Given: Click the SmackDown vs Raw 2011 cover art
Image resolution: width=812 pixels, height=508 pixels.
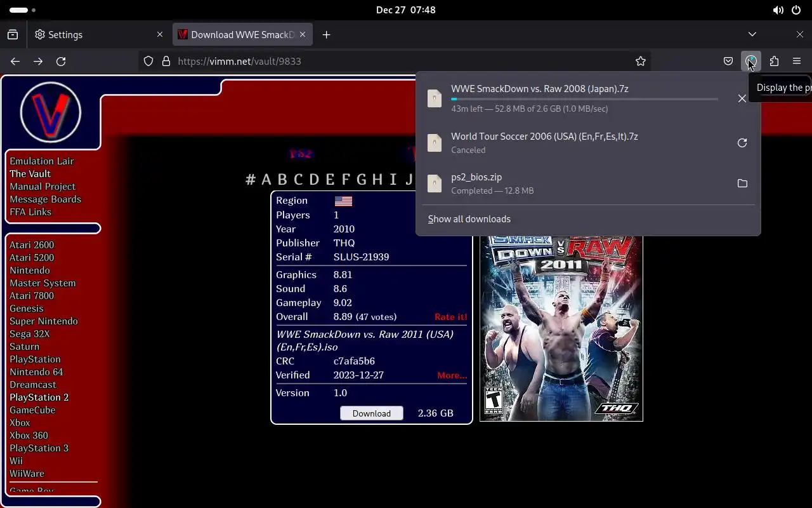Looking at the screenshot, I should point(561,328).
